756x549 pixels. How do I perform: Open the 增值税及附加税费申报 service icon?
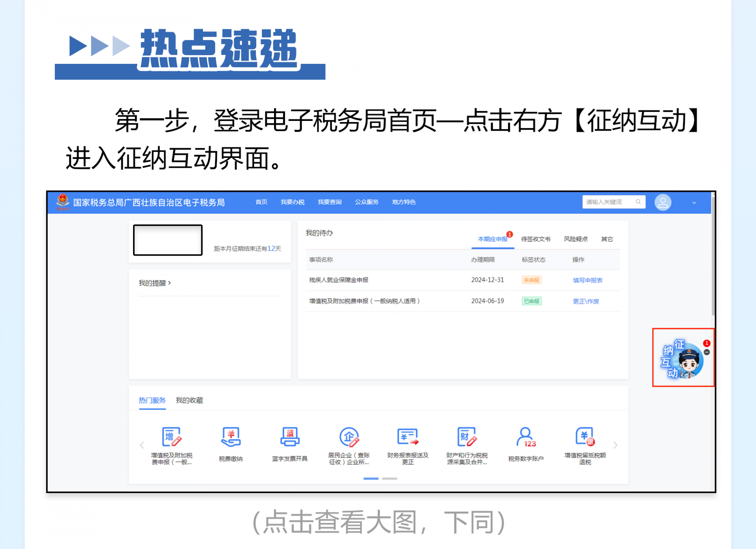172,437
